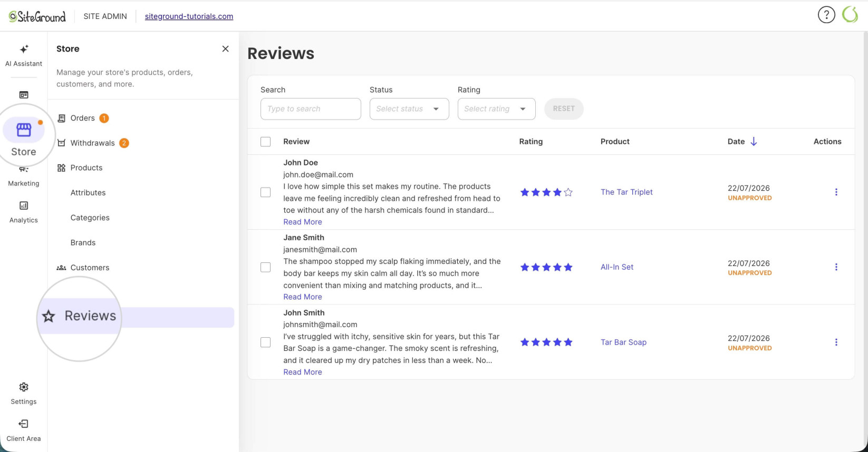
Task: Click johnsmith@mail.com email text
Action: coord(320,325)
